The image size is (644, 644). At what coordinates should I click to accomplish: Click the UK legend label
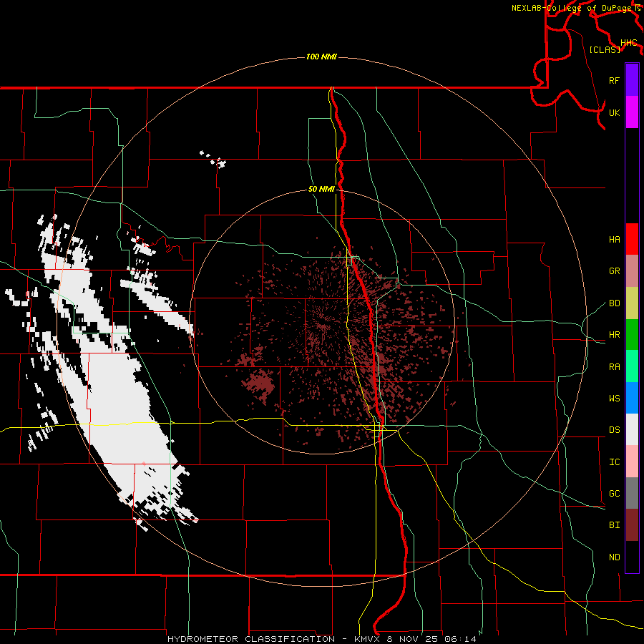click(x=615, y=112)
